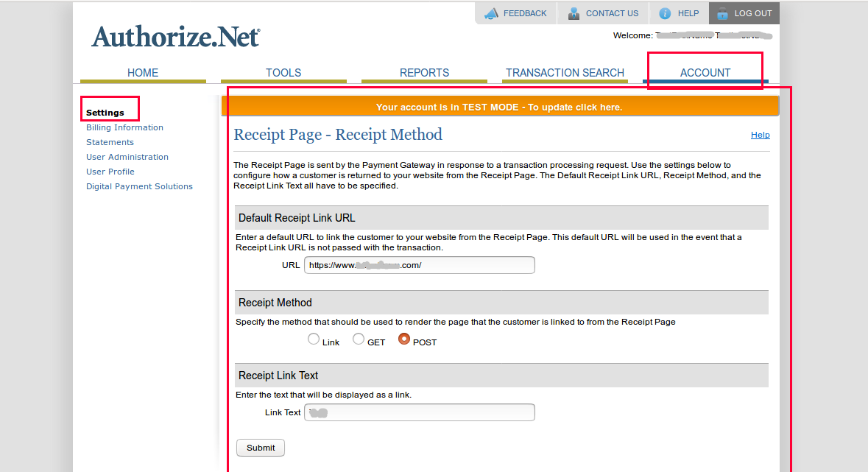This screenshot has height=472, width=868.
Task: Open Settings in the sidebar
Action: pyautogui.click(x=105, y=113)
